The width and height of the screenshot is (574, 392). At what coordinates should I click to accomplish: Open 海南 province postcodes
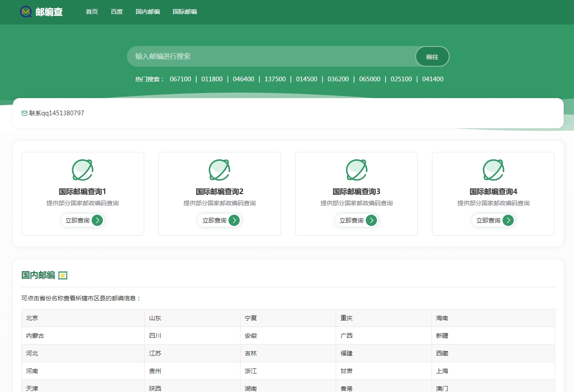[442, 318]
